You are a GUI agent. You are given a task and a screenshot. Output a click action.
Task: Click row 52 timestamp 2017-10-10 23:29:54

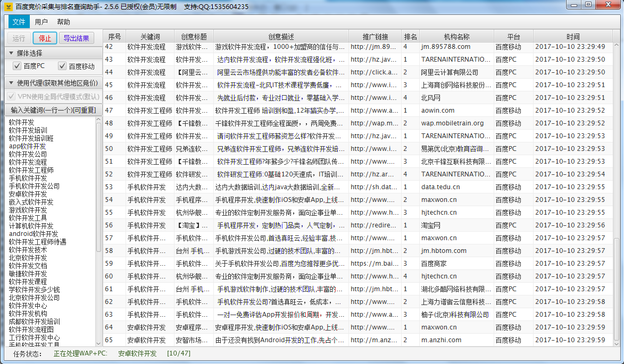click(570, 174)
